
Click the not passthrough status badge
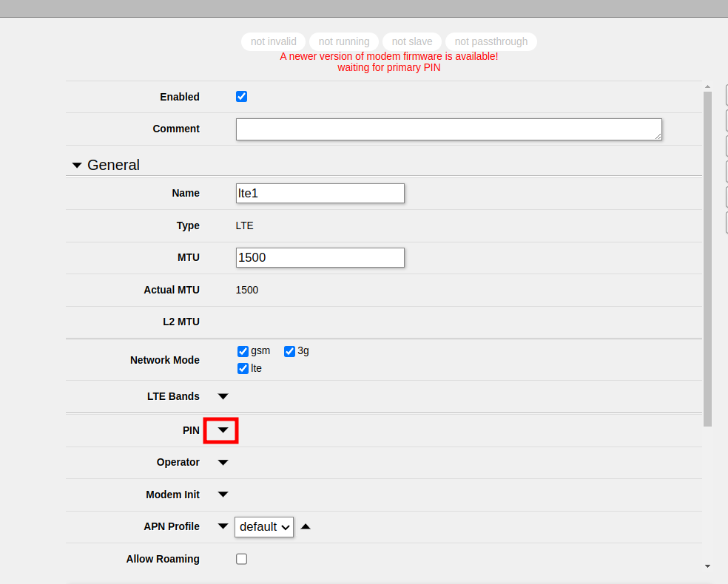[x=491, y=41]
